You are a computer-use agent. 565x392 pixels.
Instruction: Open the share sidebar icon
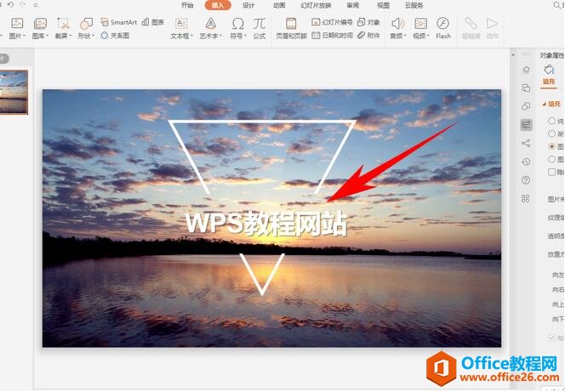(x=526, y=143)
